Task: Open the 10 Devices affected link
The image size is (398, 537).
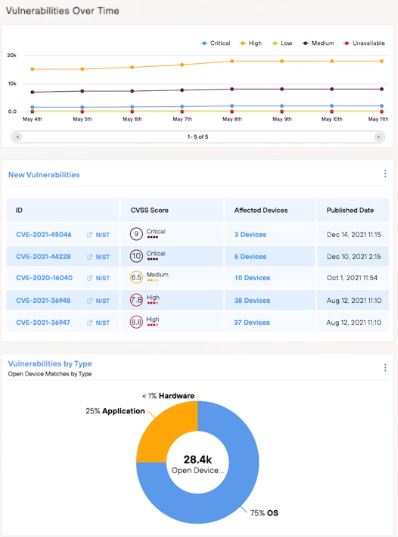Action: coord(252,278)
